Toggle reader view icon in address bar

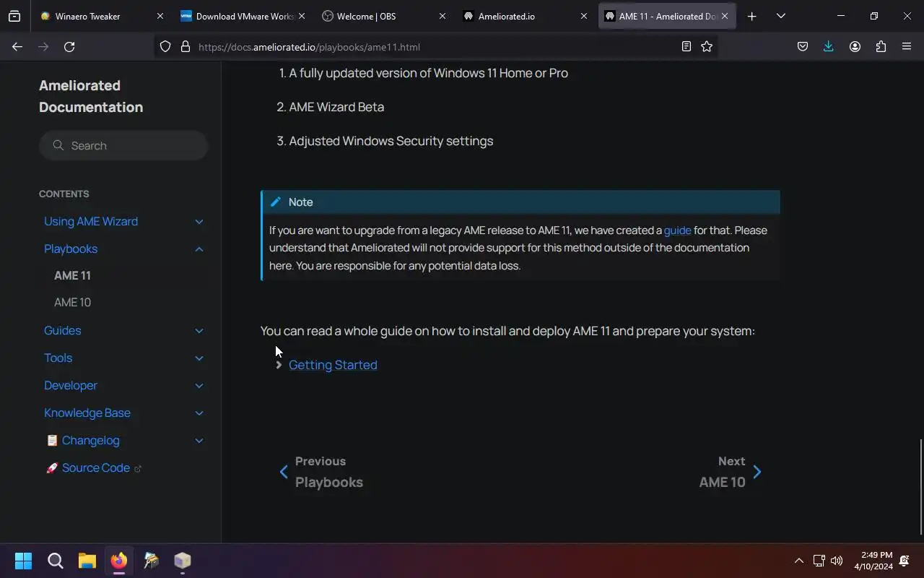tap(687, 47)
